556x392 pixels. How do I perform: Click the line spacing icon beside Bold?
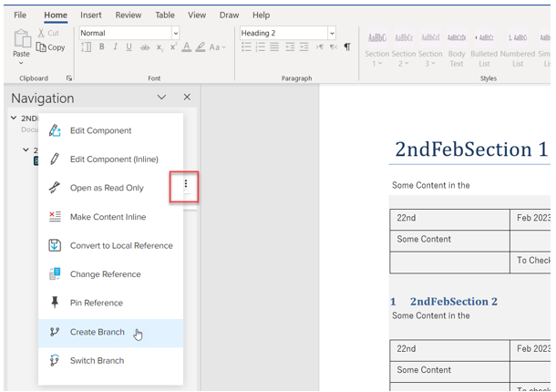pos(87,46)
